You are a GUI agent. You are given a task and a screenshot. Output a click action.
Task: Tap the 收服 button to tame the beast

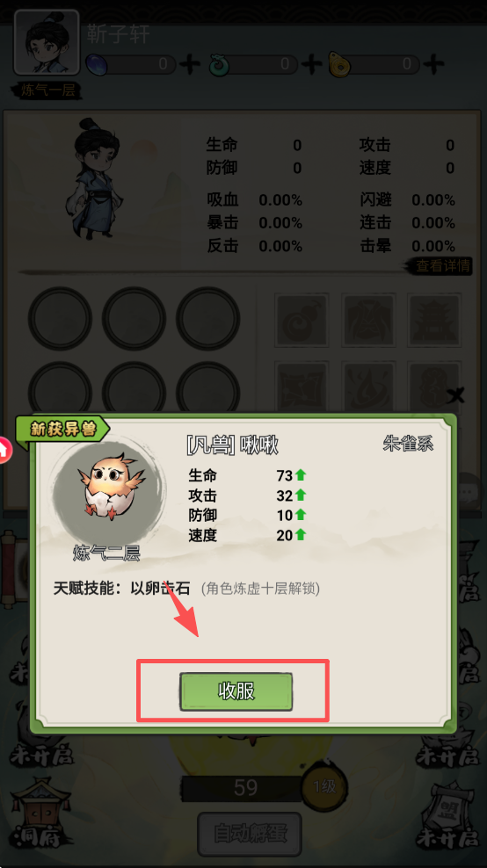click(x=236, y=691)
